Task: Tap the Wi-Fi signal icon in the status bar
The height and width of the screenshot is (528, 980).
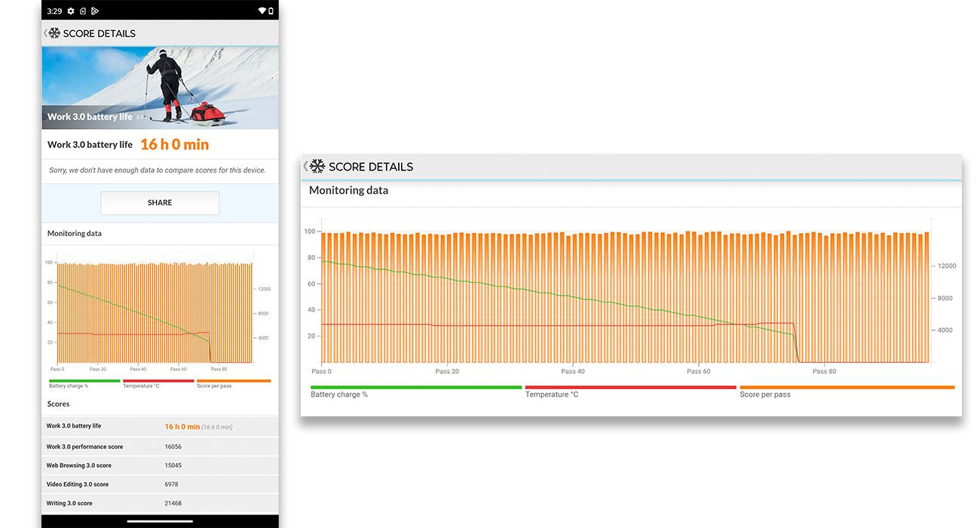Action: click(262, 11)
